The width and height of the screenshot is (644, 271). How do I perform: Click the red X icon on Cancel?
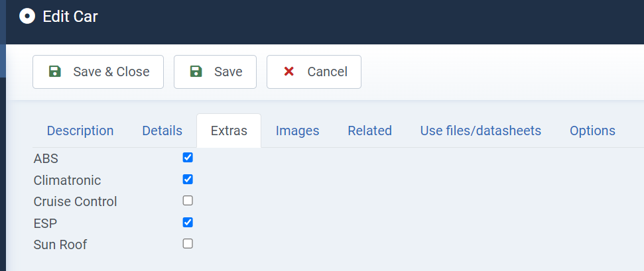tap(289, 72)
